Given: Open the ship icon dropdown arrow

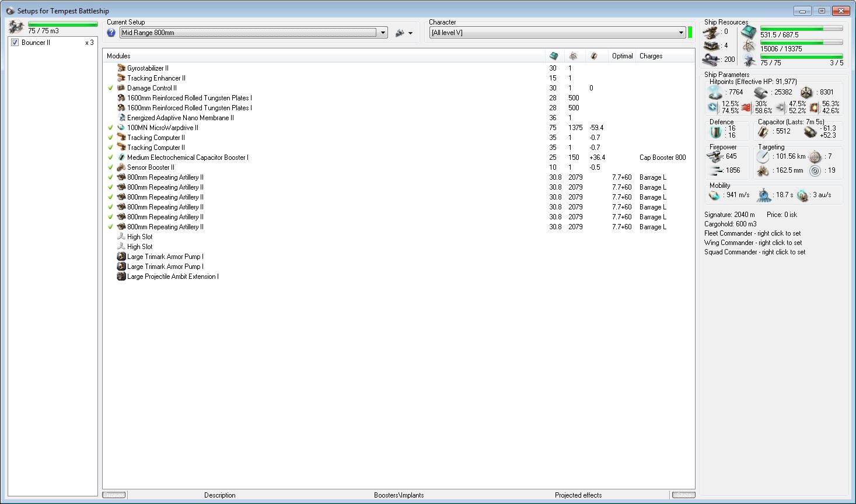Looking at the screenshot, I should pos(411,33).
